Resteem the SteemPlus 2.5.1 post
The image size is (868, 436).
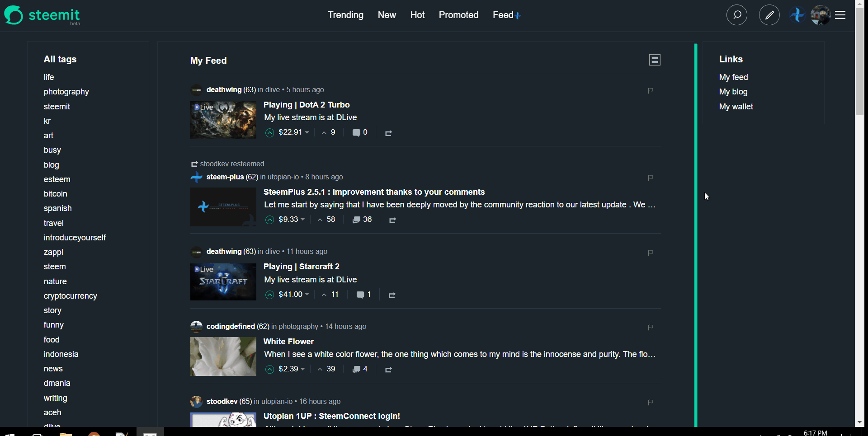click(x=392, y=220)
